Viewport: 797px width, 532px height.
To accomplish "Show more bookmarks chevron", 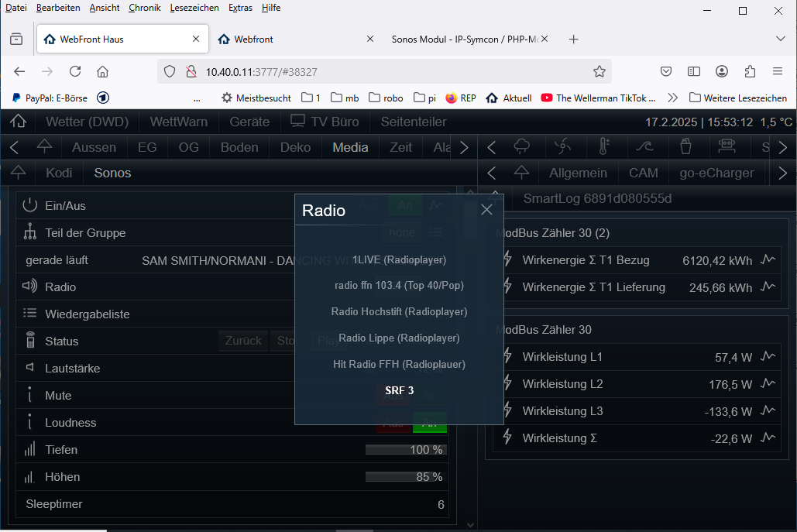I will click(672, 98).
